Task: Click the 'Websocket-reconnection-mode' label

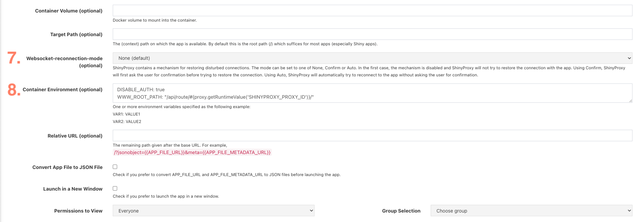Action: point(64,58)
